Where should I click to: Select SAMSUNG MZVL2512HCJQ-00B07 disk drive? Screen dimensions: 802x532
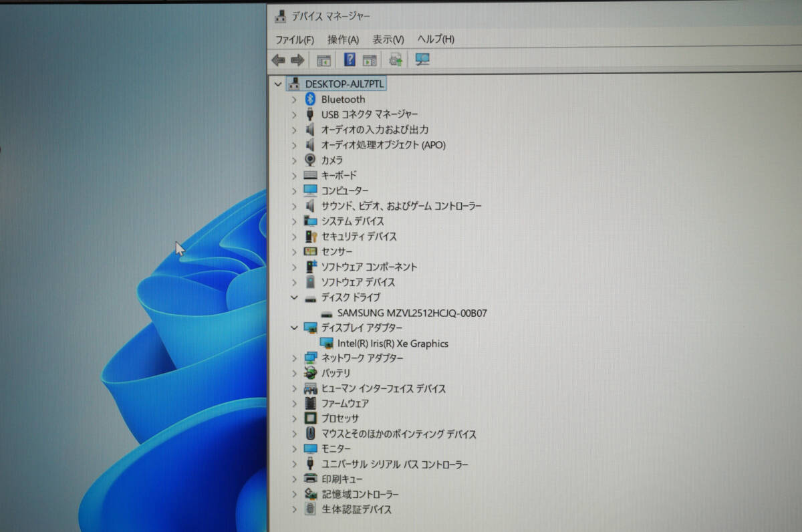412,313
